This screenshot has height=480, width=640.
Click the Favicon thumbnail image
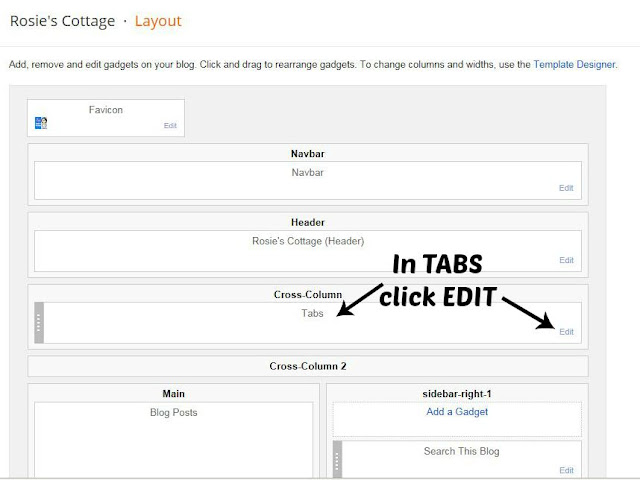[x=41, y=123]
